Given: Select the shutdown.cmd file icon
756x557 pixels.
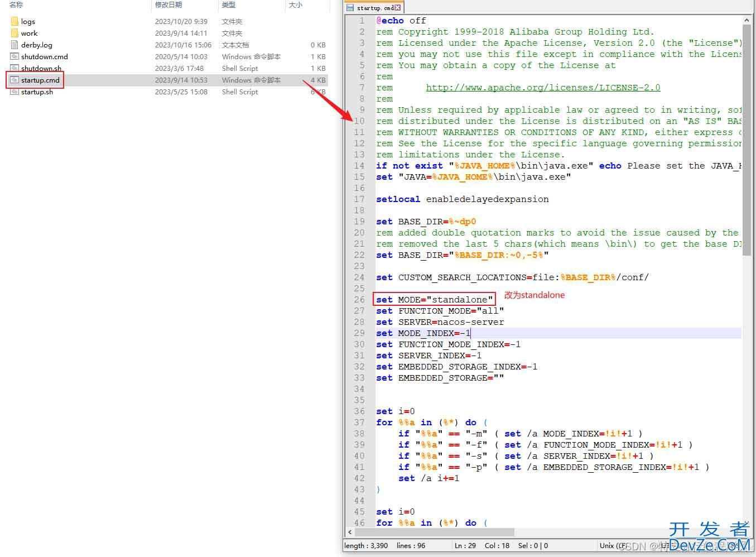Looking at the screenshot, I should point(15,56).
